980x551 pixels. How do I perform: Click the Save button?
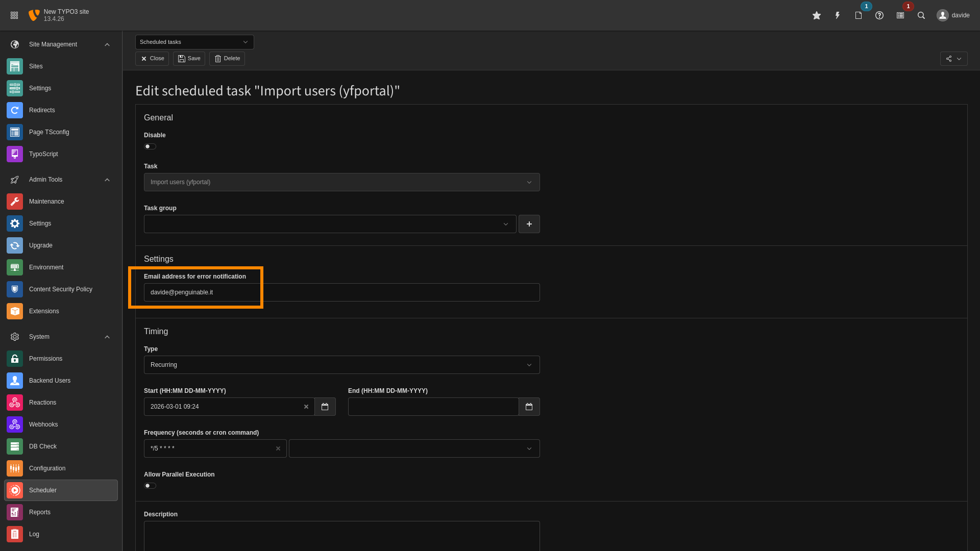189,59
